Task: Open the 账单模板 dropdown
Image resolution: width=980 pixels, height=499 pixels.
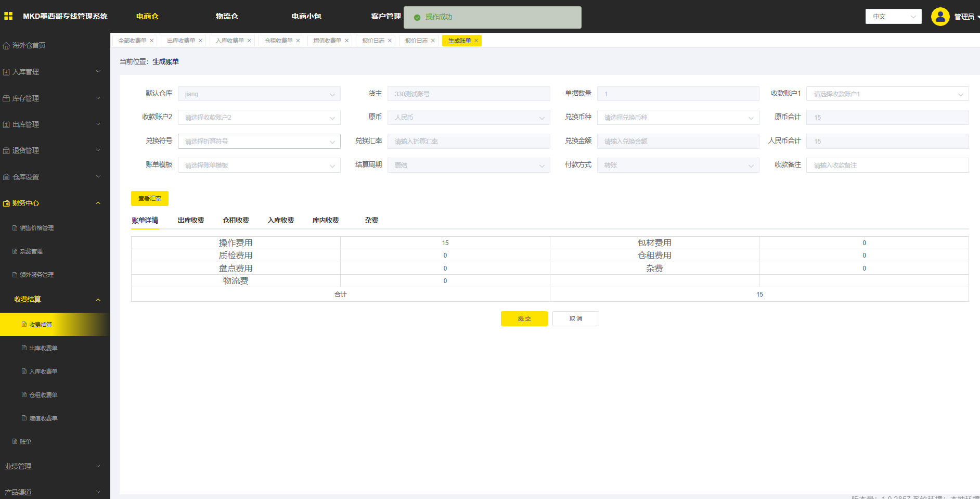Action: tap(259, 165)
